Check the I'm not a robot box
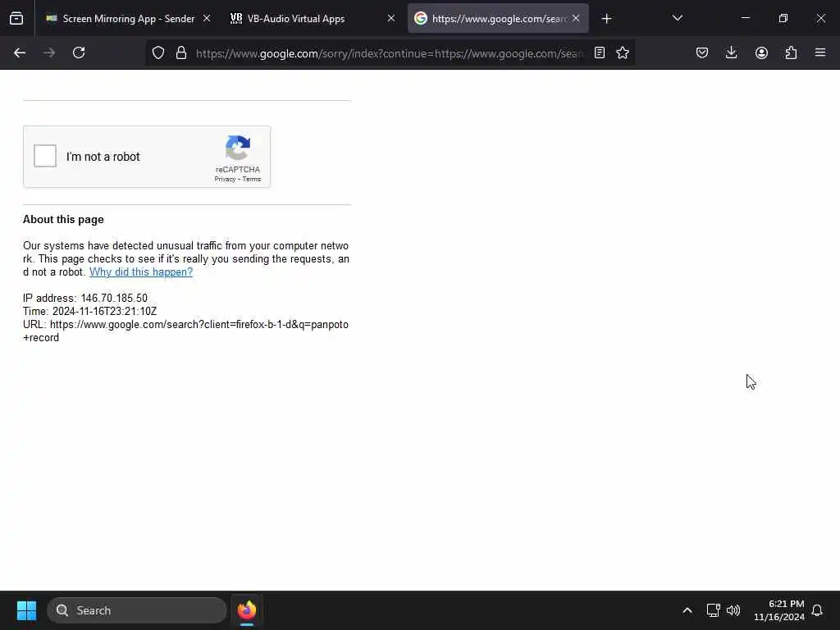840x630 pixels. [45, 156]
